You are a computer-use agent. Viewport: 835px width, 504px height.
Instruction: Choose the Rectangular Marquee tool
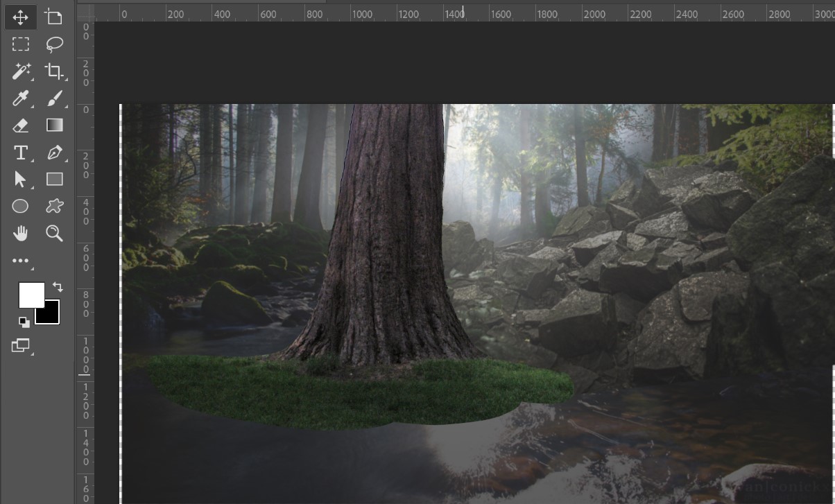[21, 44]
